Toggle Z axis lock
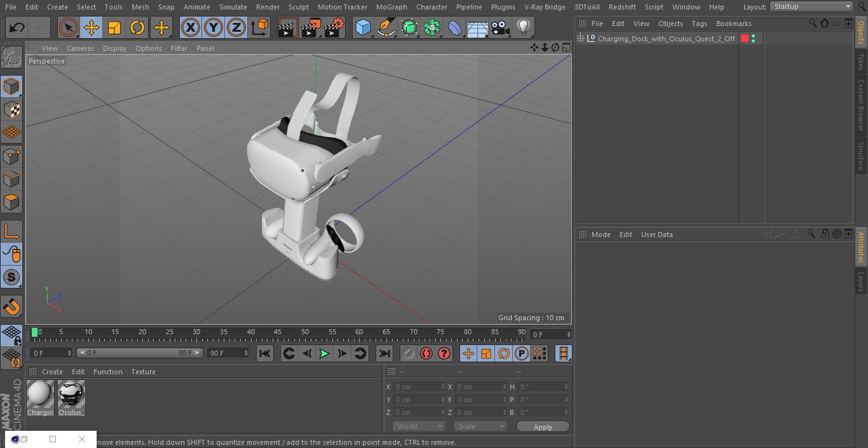Image resolution: width=868 pixels, height=448 pixels. coord(236,28)
